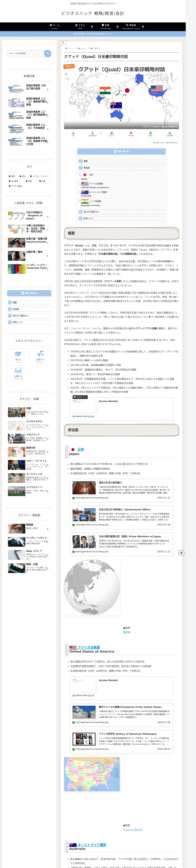Open the スキル menu item

pyautogui.click(x=80, y=26)
